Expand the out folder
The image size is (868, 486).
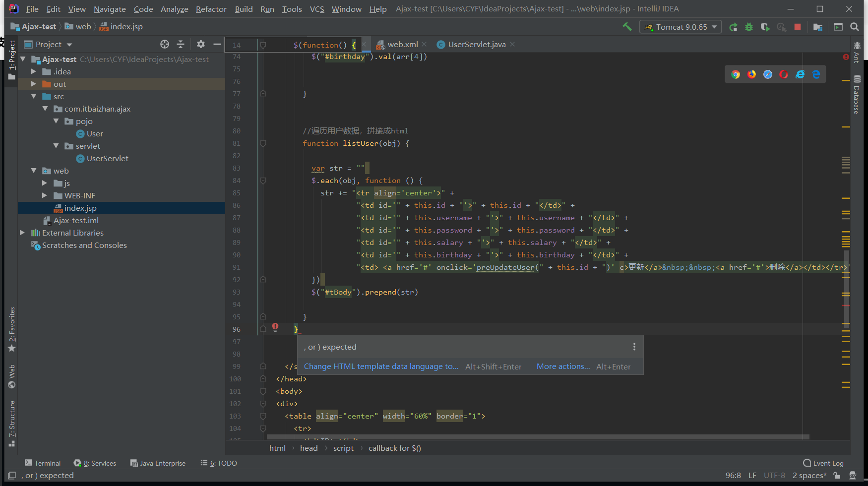(x=34, y=84)
